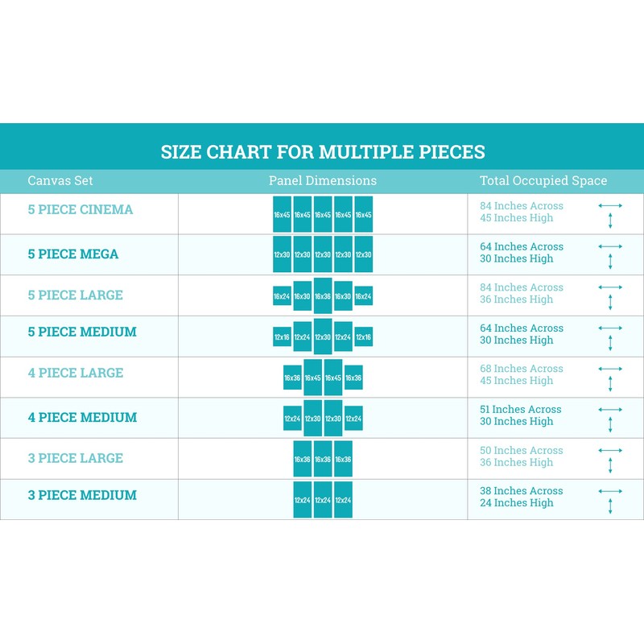The height and width of the screenshot is (644, 644).
Task: Click width arrow icon in 5 Piece Large row
Action: [610, 287]
